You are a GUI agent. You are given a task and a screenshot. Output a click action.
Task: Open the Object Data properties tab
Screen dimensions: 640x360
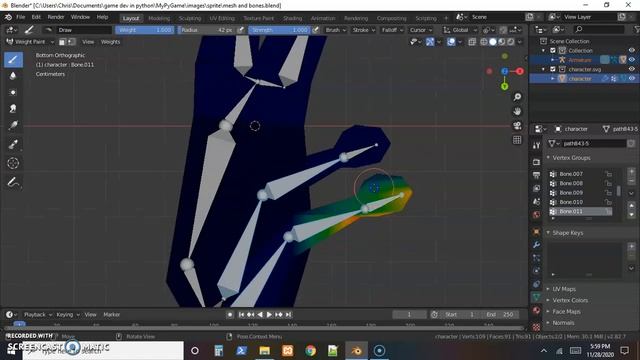click(x=536, y=297)
